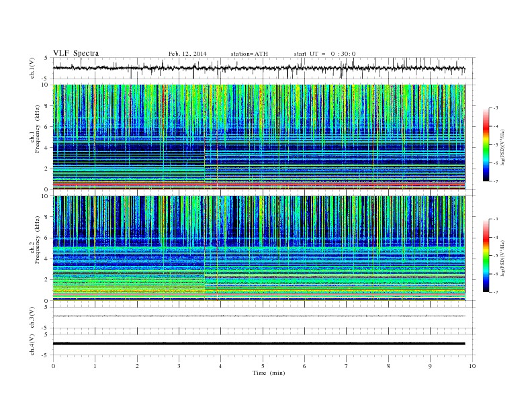Screen dimensions: 532x411
Task: Click the "7" tick on the time axis
Action: 347,366
